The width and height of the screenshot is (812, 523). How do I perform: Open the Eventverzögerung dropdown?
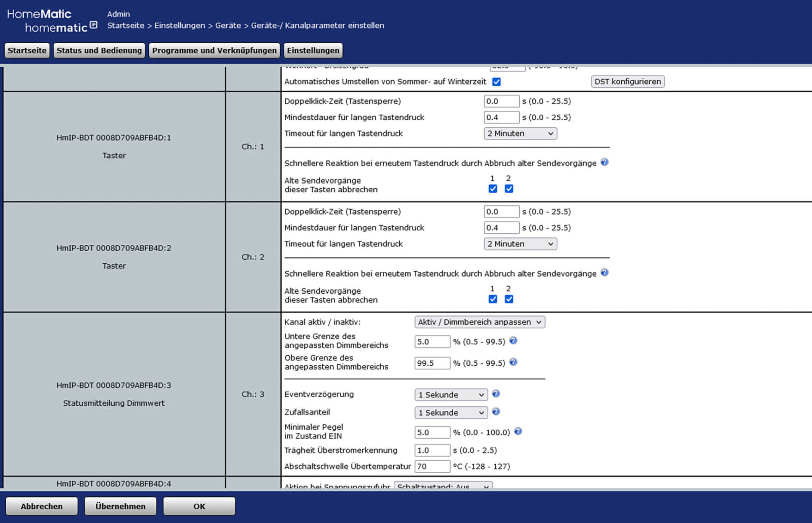click(450, 394)
